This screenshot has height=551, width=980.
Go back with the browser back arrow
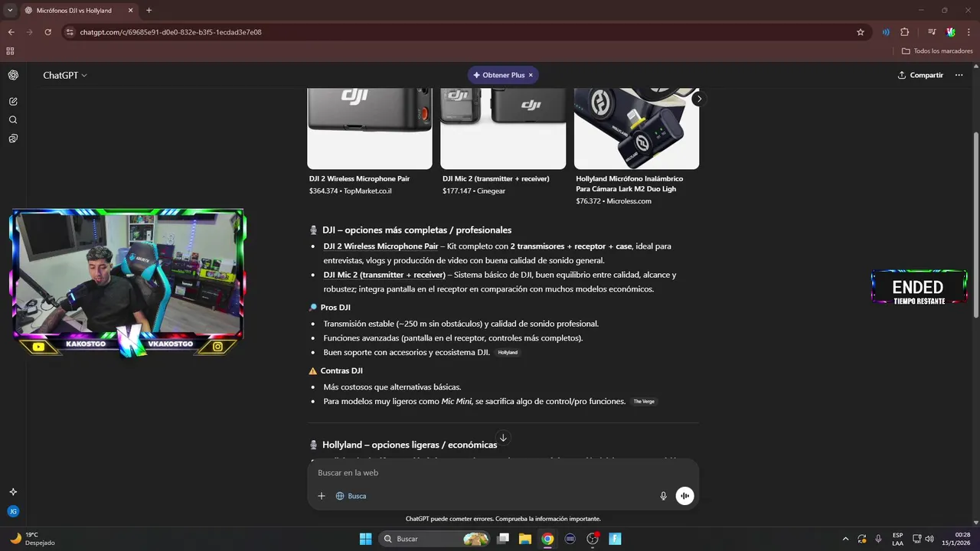point(11,32)
